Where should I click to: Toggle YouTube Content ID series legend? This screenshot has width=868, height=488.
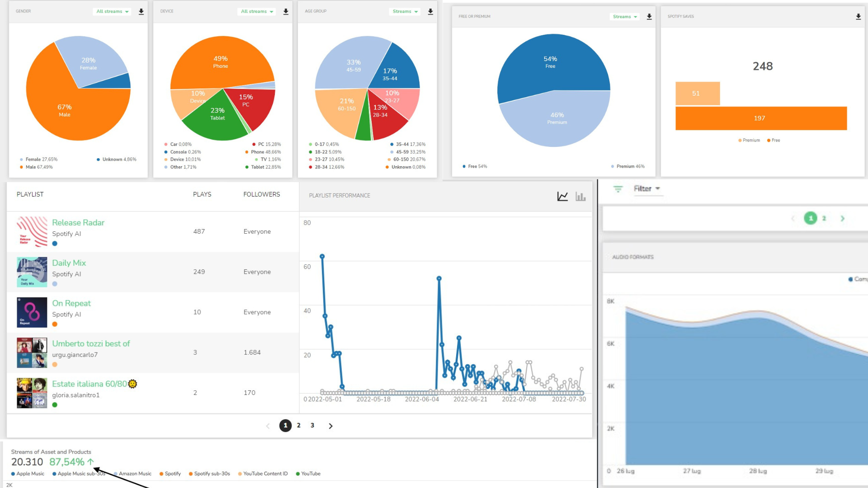coord(263,474)
